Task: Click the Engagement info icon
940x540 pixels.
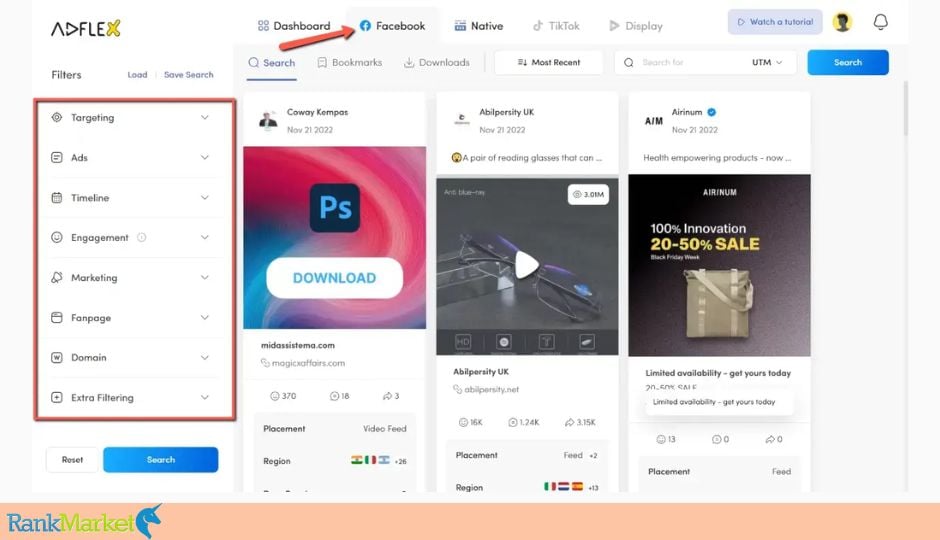Action: point(141,237)
